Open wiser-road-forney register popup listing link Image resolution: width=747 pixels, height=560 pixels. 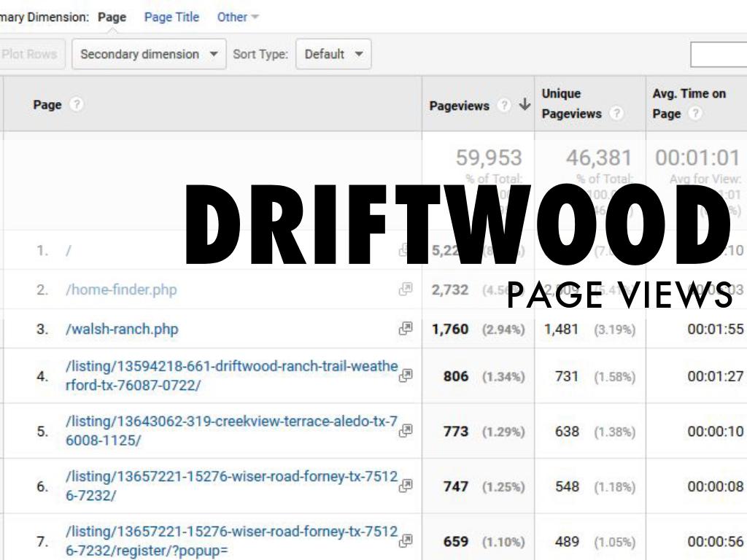[231, 541]
